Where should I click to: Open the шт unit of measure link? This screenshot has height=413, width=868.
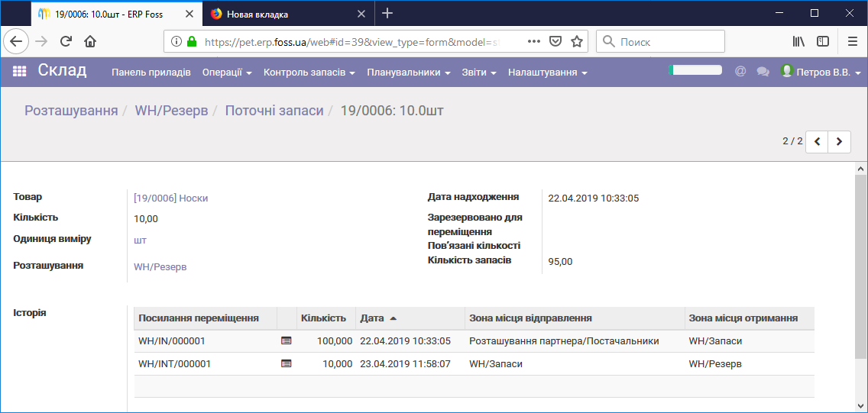140,240
